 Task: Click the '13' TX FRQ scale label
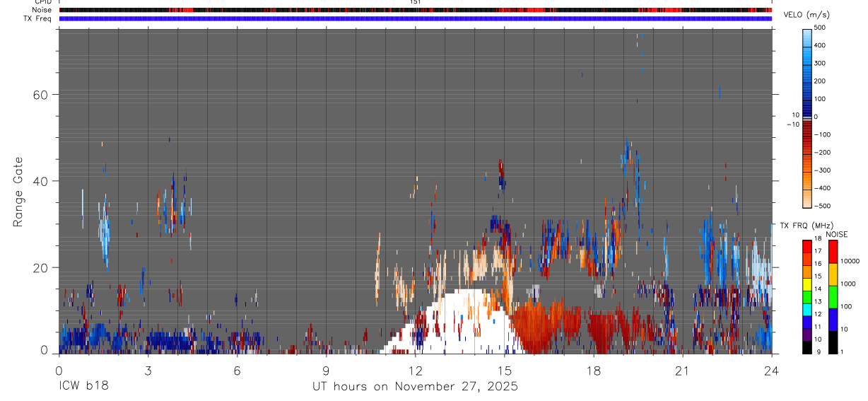coord(818,301)
